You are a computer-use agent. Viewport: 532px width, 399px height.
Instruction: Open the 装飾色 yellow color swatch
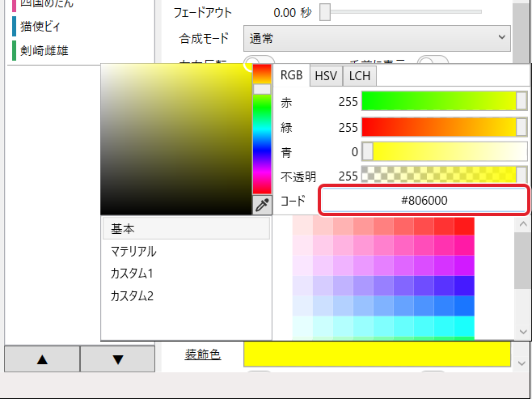pos(377,354)
